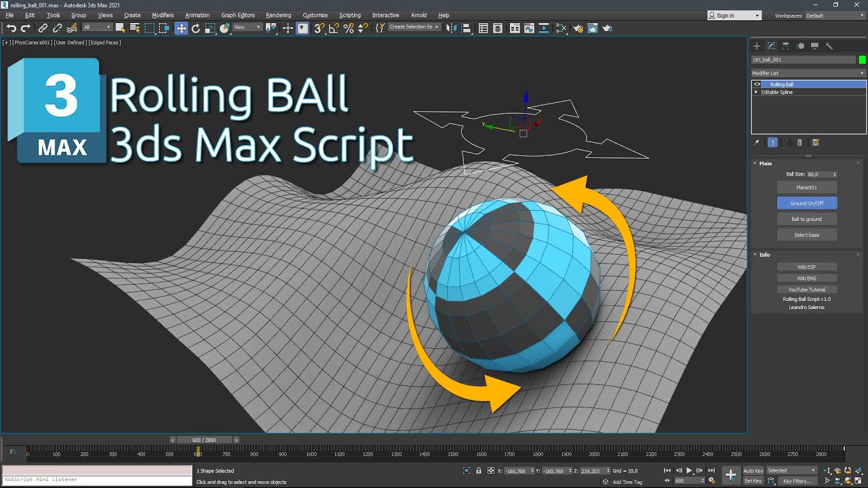The width and height of the screenshot is (868, 488).
Task: Toggle the Auto Key button
Action: [753, 470]
